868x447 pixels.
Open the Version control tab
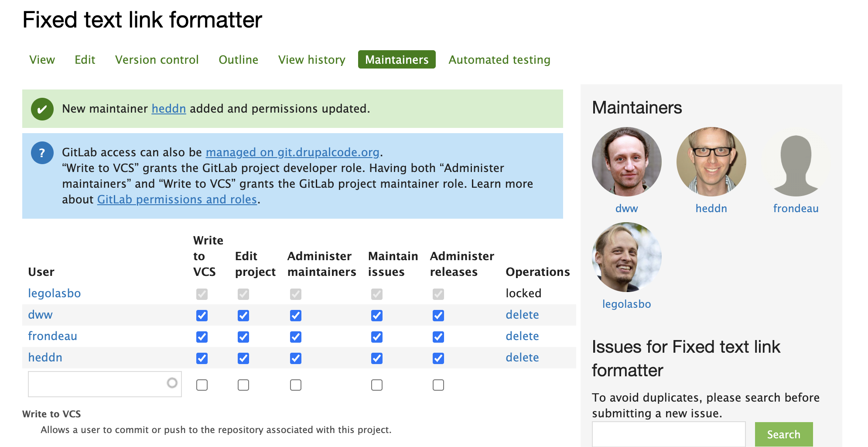tap(157, 59)
